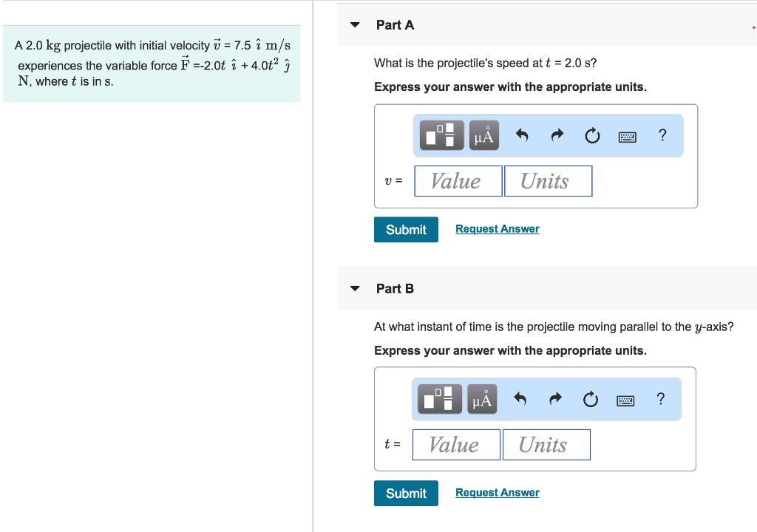757x532 pixels.
Task: Click the reset circular arrow in Part B
Action: click(x=591, y=399)
